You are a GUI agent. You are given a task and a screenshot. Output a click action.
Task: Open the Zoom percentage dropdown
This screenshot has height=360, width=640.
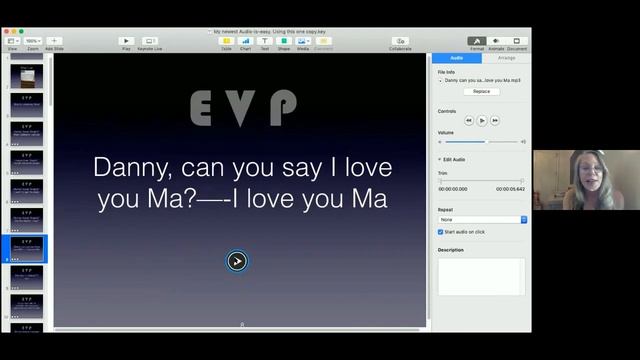pos(33,41)
